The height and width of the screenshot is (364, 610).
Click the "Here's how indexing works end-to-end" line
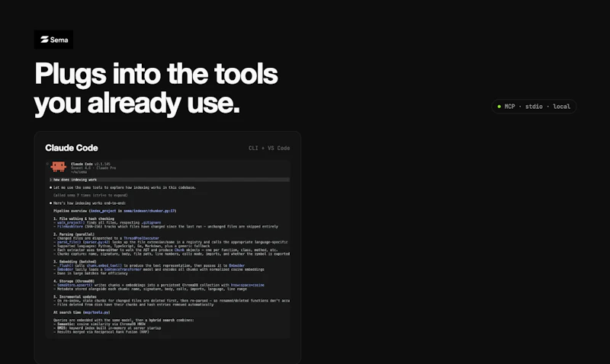[x=89, y=203]
